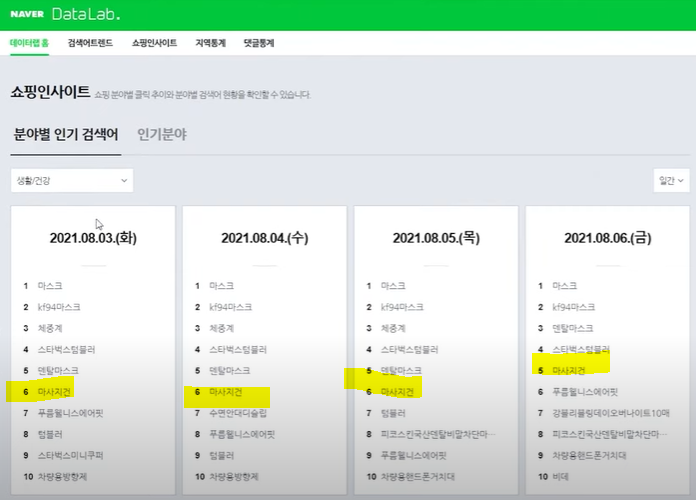Open 마사지건 ranked 5 on 2021.08.06
Image resolution: width=696 pixels, height=500 pixels.
(x=569, y=371)
